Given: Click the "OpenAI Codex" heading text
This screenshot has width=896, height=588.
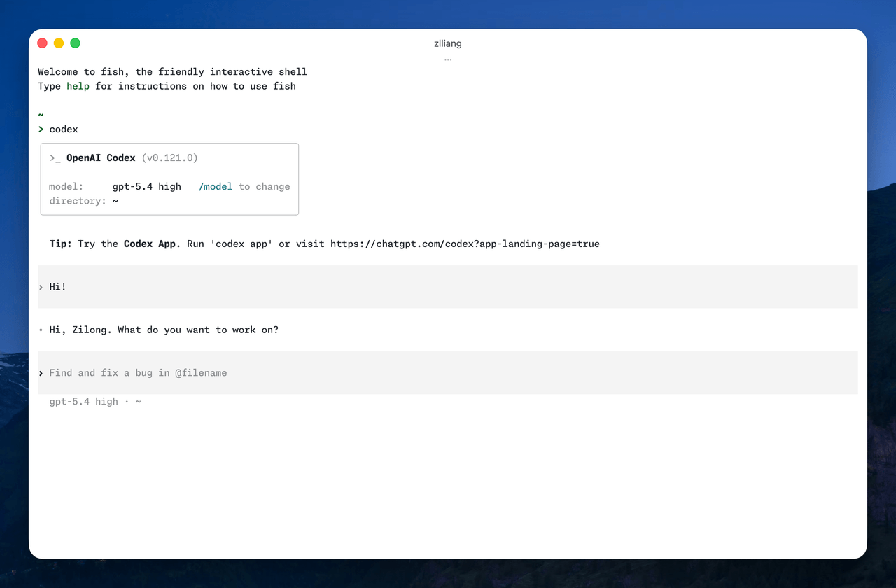Looking at the screenshot, I should (x=101, y=158).
